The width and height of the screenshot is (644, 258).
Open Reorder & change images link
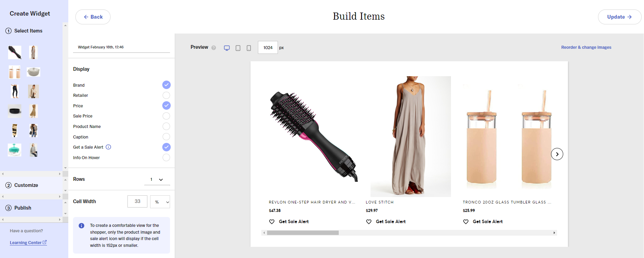tap(586, 47)
